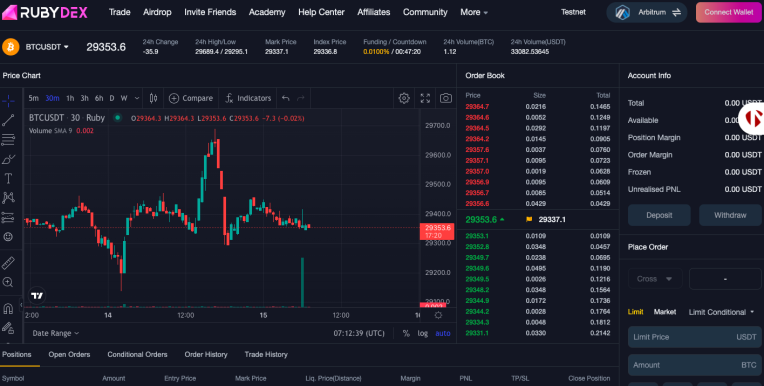This screenshot has width=764, height=386.
Task: Click the Withdraw button
Action: click(730, 215)
